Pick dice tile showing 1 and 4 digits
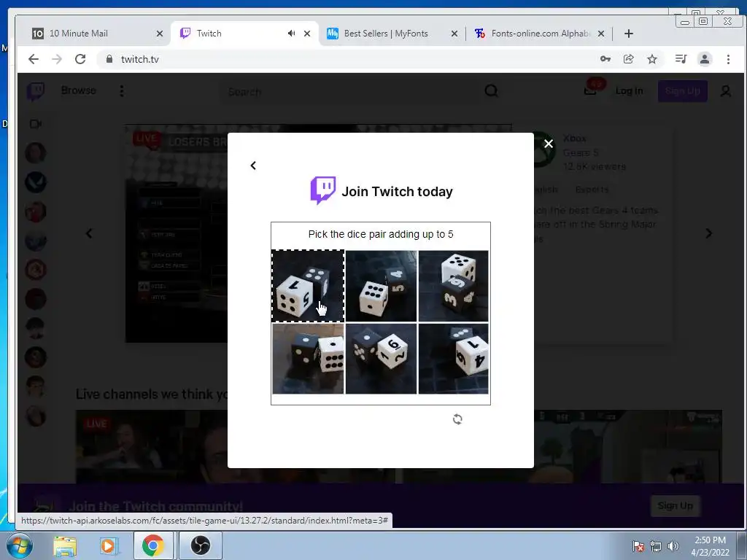Screen dimensions: 747x560 click(454, 359)
